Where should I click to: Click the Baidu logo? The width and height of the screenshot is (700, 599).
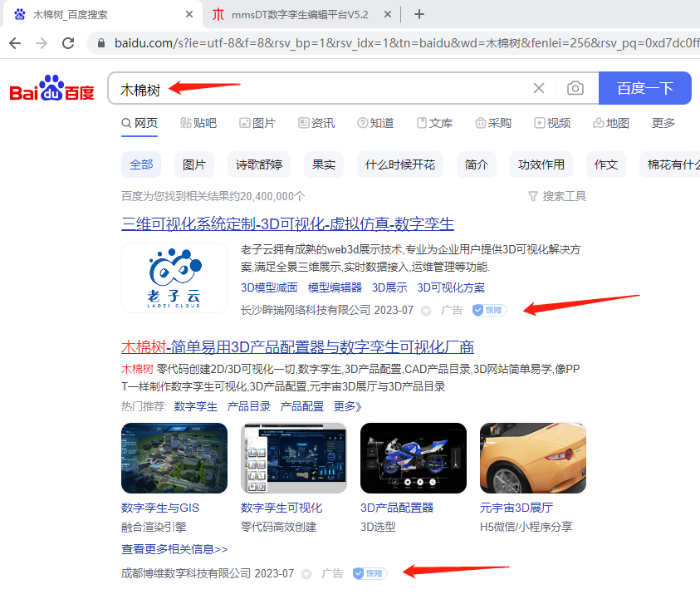(x=51, y=87)
